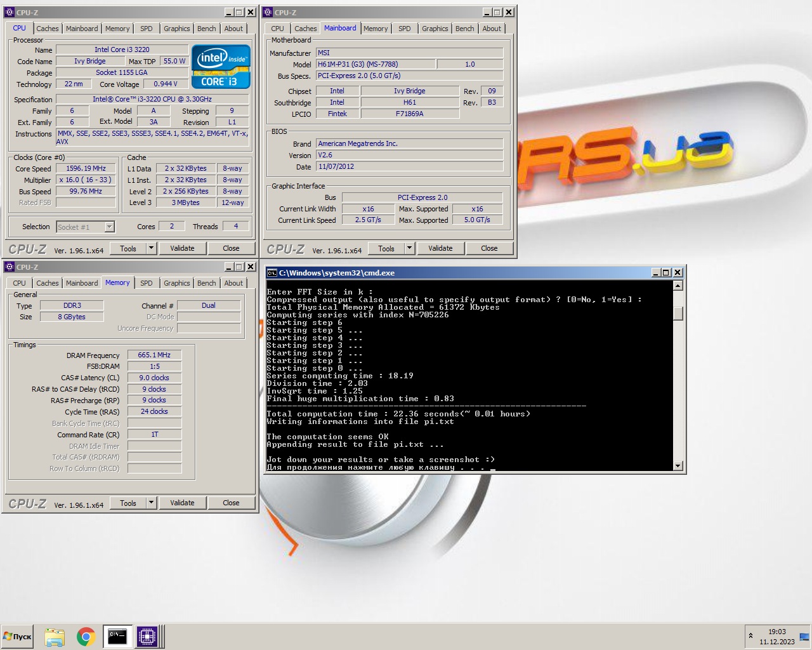Click Tools button in Mainboard window
The height and width of the screenshot is (650, 812).
click(386, 248)
